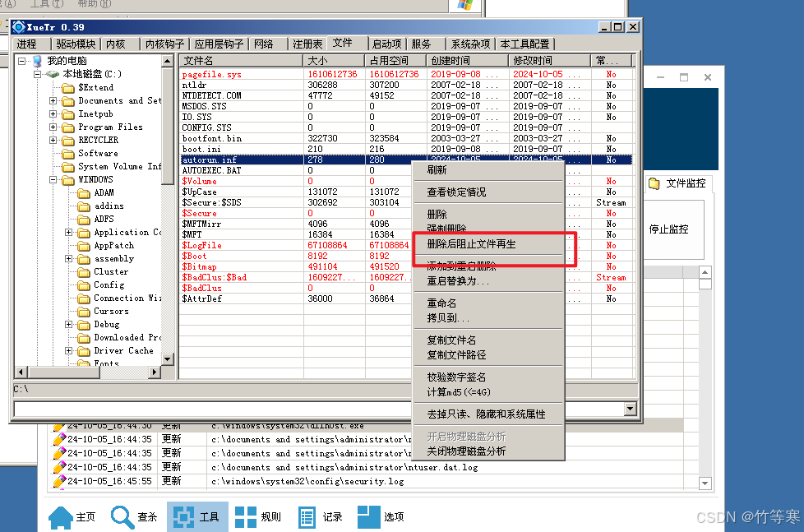804x532 pixels.
Task: Click the Software folder icon
Action: coord(68,154)
